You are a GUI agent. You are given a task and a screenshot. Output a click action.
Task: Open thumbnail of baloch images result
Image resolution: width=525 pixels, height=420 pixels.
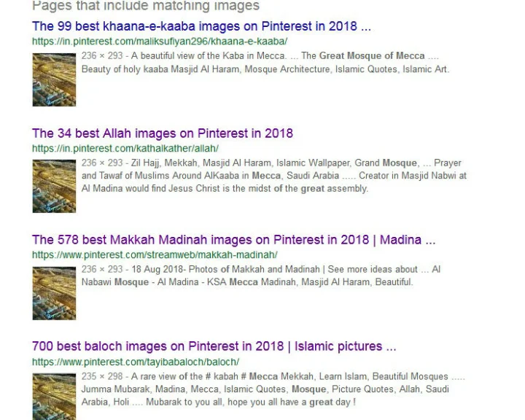[x=54, y=397]
